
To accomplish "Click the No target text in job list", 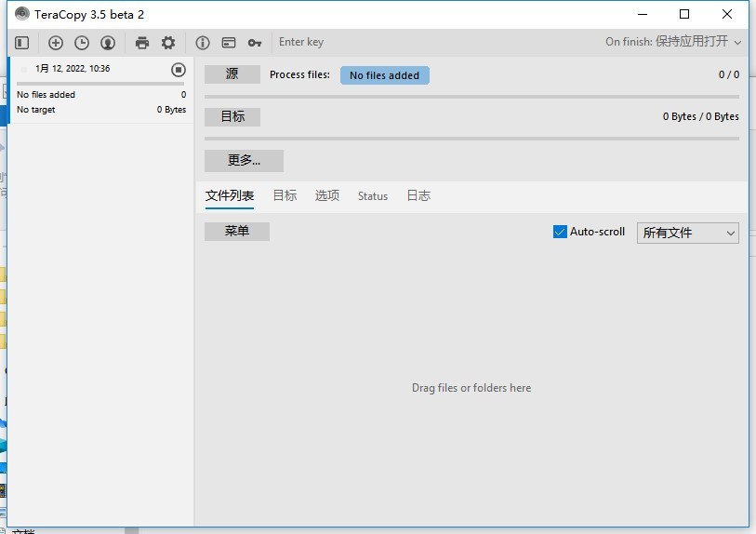I will (36, 110).
